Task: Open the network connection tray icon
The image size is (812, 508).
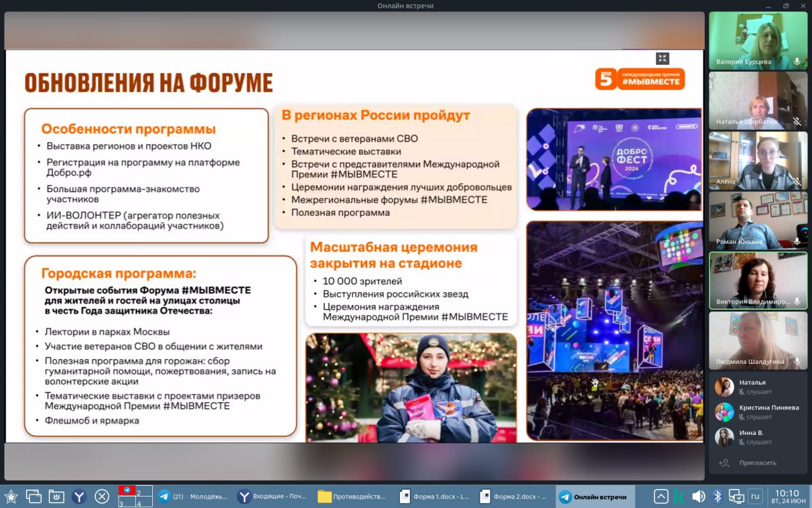Action: (x=737, y=497)
